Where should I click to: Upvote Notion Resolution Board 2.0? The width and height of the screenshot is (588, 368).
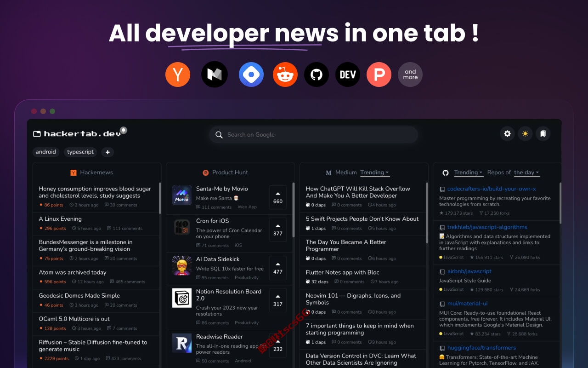tap(278, 300)
